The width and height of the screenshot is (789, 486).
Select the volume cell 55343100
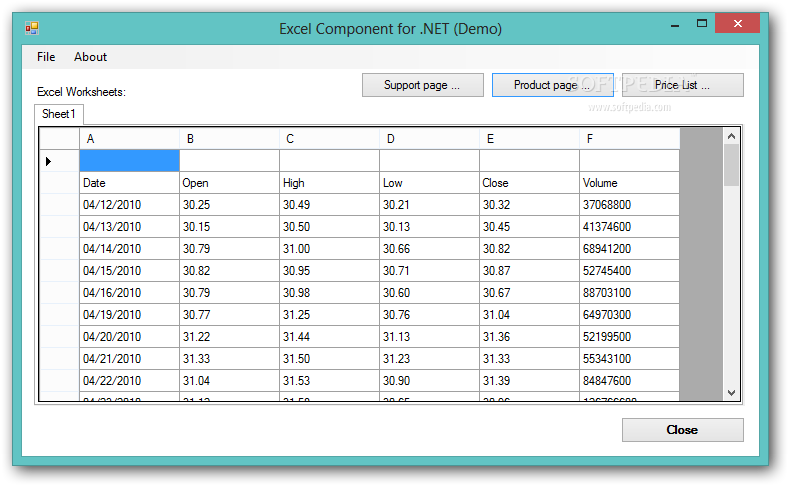tap(629, 359)
